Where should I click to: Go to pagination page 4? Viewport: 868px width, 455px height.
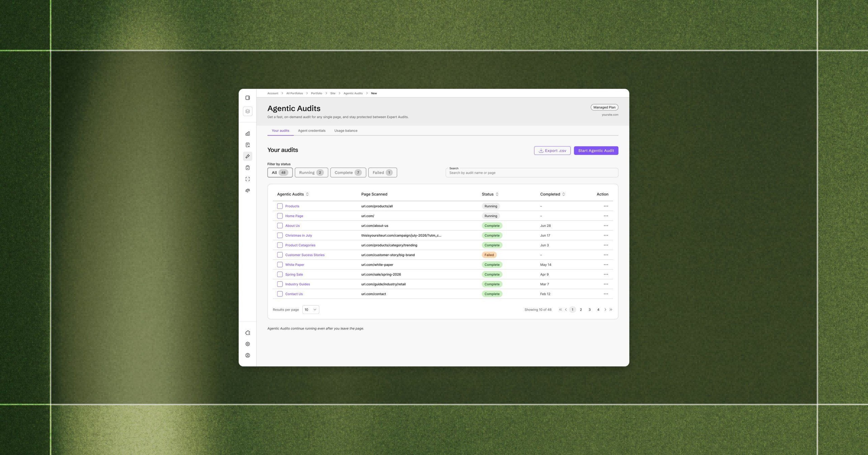(598, 310)
